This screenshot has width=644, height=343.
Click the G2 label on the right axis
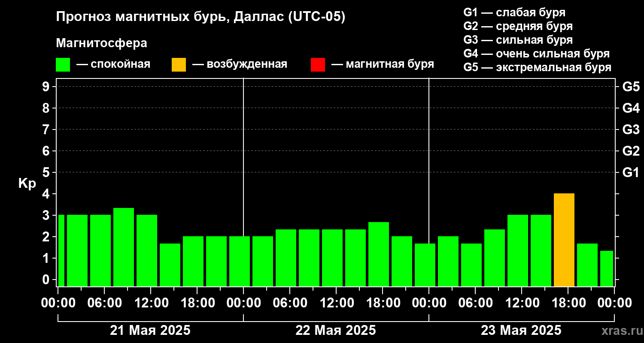(631, 151)
